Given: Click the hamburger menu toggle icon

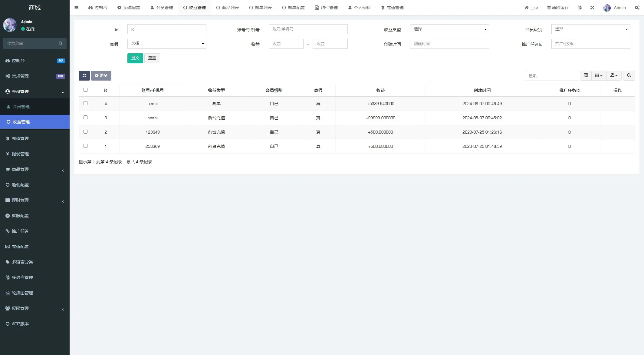Looking at the screenshot, I should [76, 8].
